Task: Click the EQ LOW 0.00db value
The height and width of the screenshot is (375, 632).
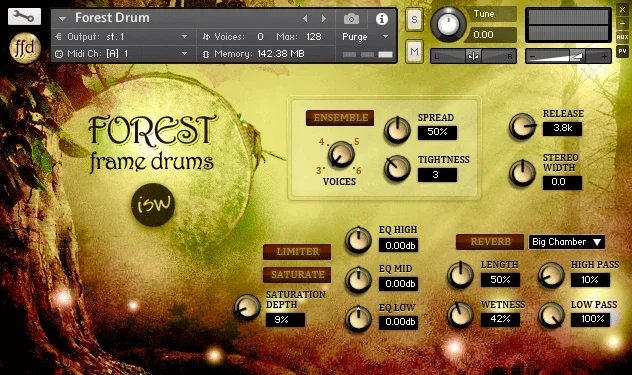Action: click(398, 322)
